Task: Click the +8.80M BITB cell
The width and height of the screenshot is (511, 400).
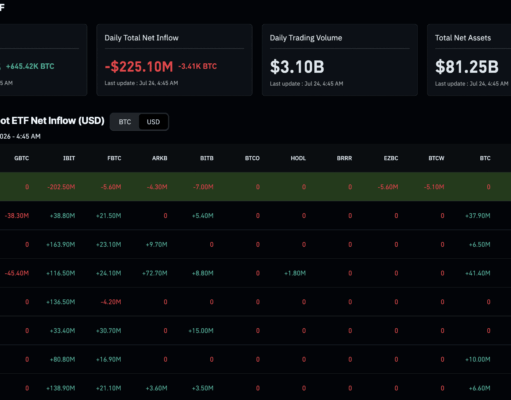Action: [203, 273]
